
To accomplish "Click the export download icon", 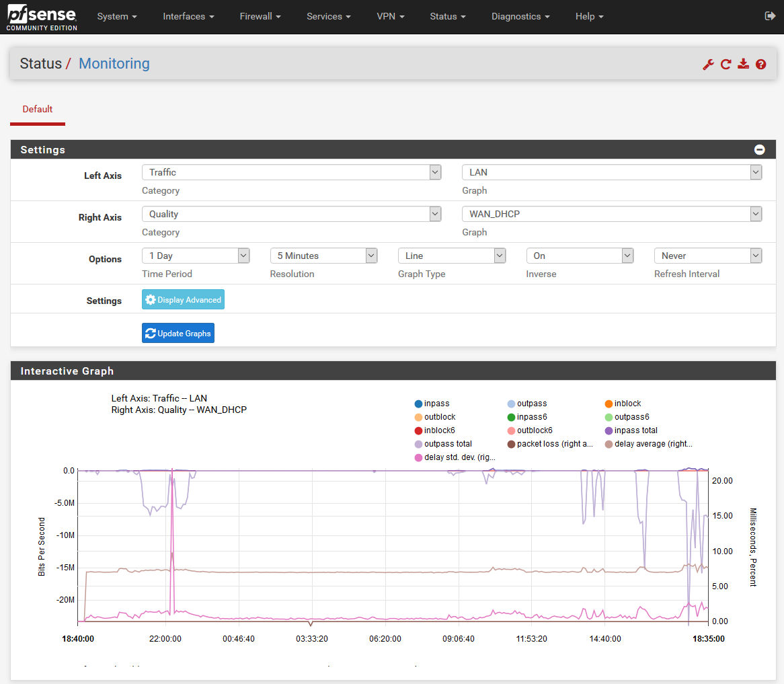I will 743,65.
